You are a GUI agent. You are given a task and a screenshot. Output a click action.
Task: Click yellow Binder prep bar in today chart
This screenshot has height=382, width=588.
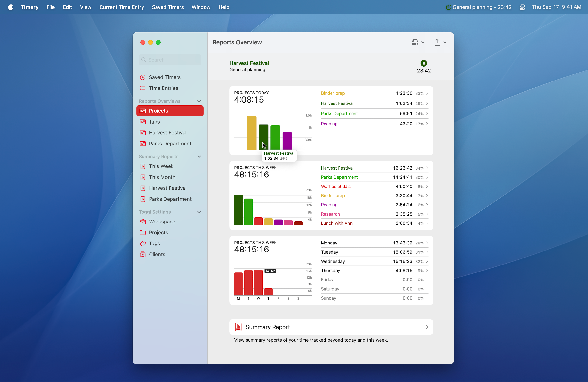(x=251, y=133)
